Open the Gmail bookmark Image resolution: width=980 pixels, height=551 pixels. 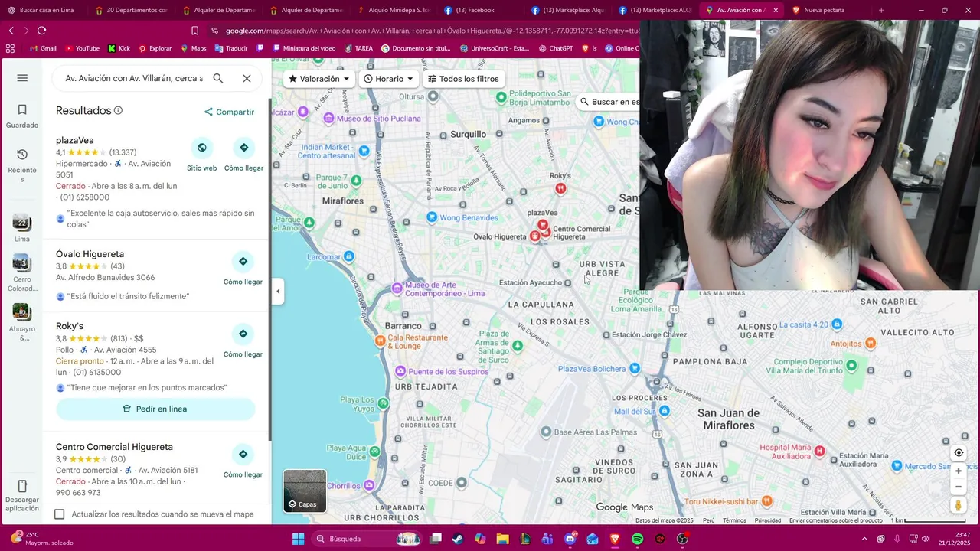coord(43,48)
